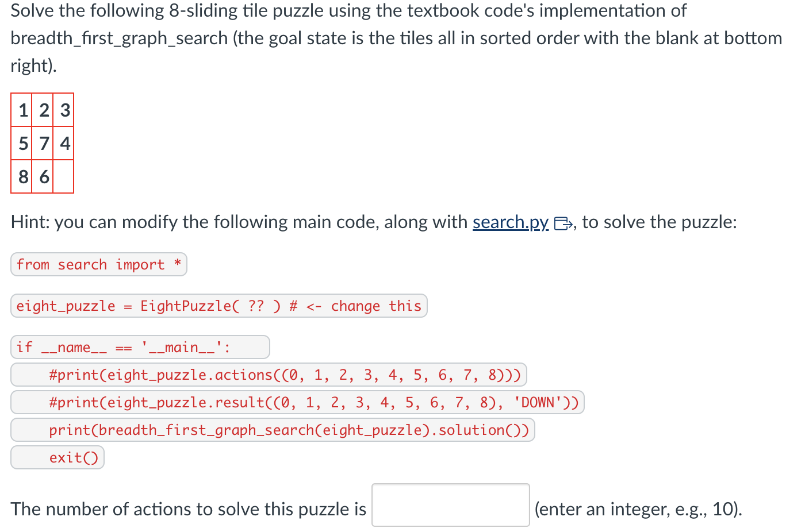
Task: Click tile 7 in the puzzle grid
Action: pyautogui.click(x=43, y=144)
